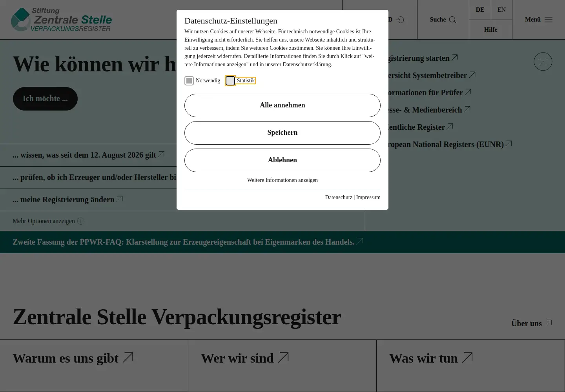The width and height of the screenshot is (565, 392).
Task: Open the Impressum link in dialog footer
Action: coord(368,198)
